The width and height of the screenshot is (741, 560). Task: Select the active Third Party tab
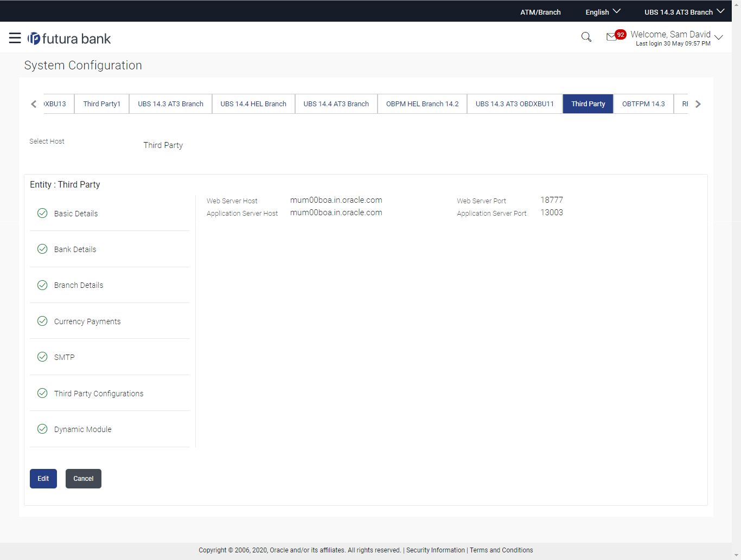588,104
